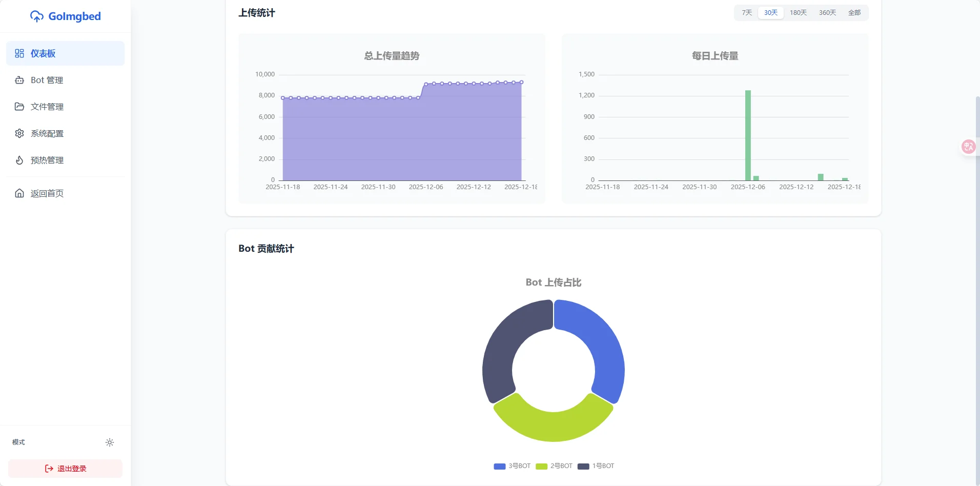This screenshot has width=980, height=486.
Task: Select the 7天 time range tab
Action: click(x=747, y=13)
